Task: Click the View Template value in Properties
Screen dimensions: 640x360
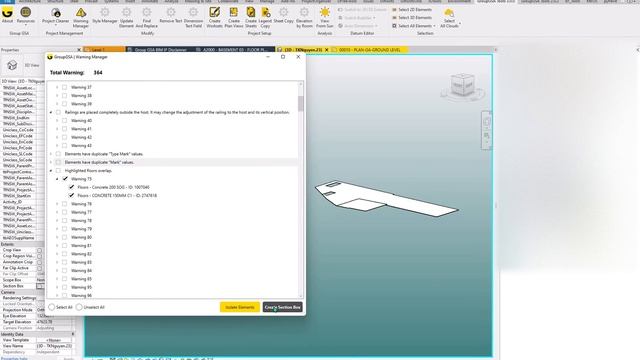Action: pyautogui.click(x=55, y=340)
